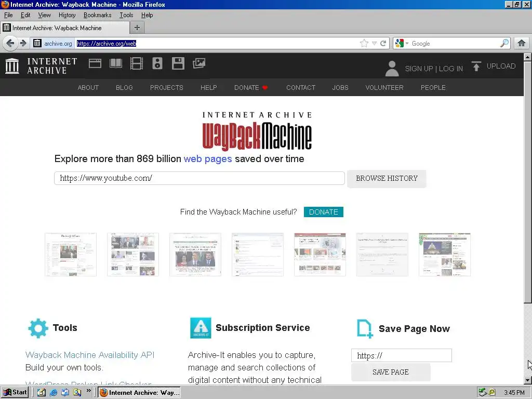Go back with Firefox back arrow
Screen dimensions: 532x399
(x=10, y=44)
